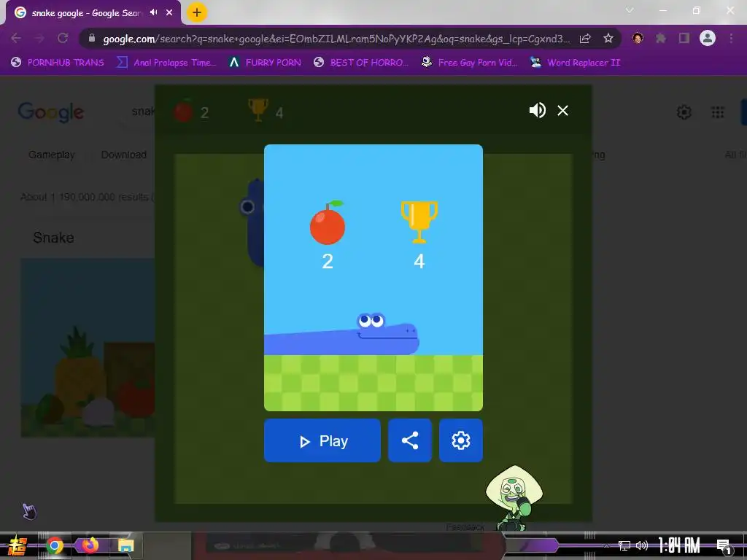Share this page from address bar

coord(585,39)
